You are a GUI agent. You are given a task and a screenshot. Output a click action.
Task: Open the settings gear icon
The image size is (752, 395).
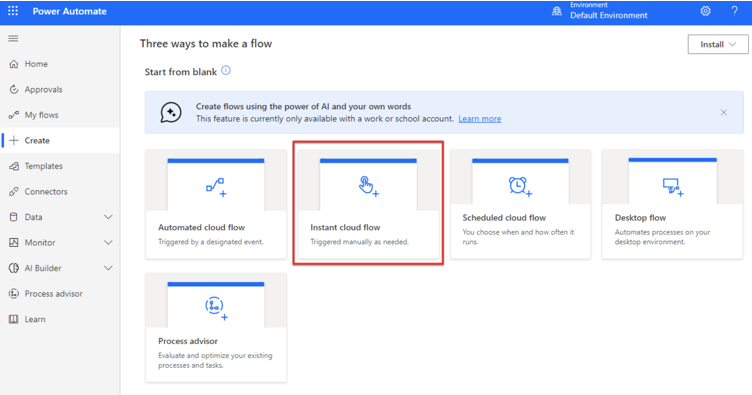[705, 11]
